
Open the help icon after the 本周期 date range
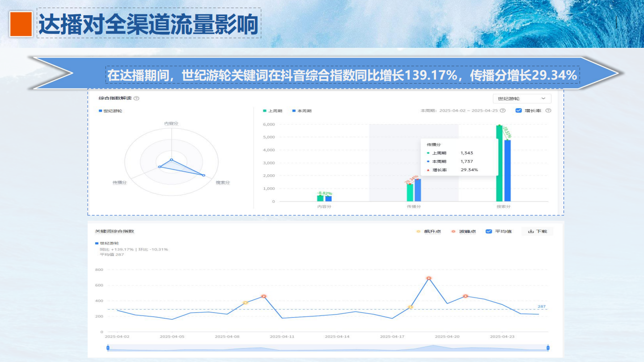[x=503, y=110]
